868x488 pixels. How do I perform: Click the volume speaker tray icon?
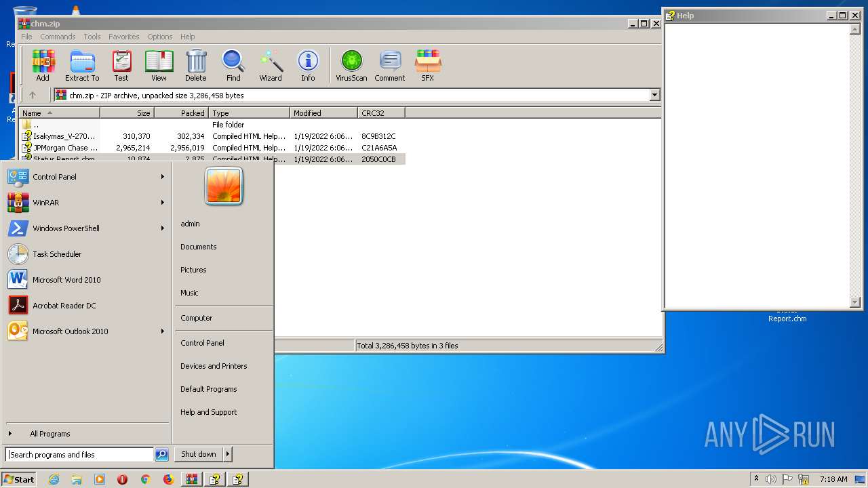[x=770, y=479]
